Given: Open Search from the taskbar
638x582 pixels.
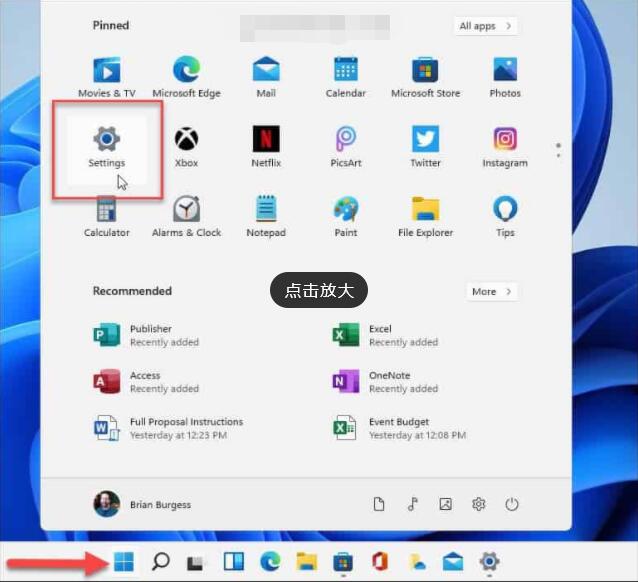Looking at the screenshot, I should pyautogui.click(x=160, y=562).
